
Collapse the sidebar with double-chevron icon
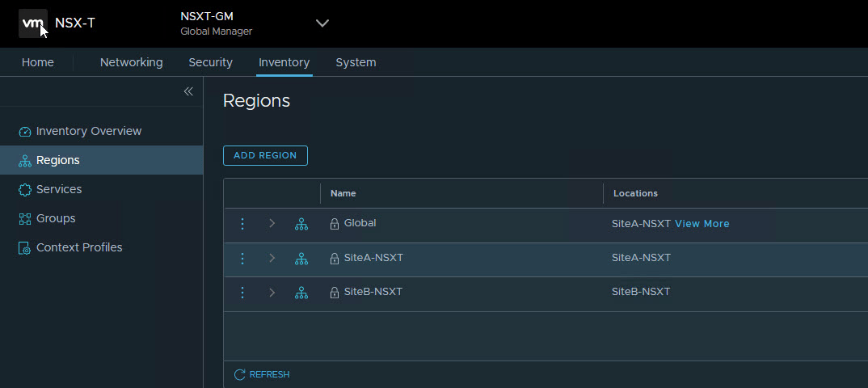(188, 91)
